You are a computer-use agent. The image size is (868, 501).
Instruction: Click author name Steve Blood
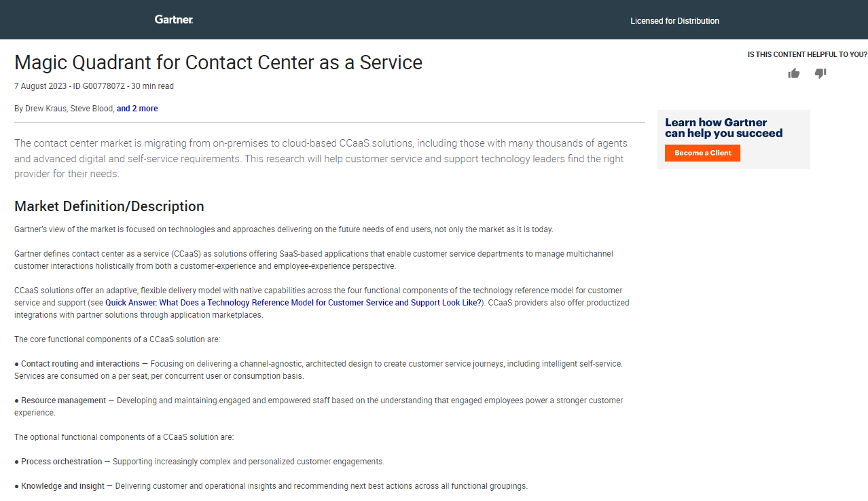tap(92, 109)
